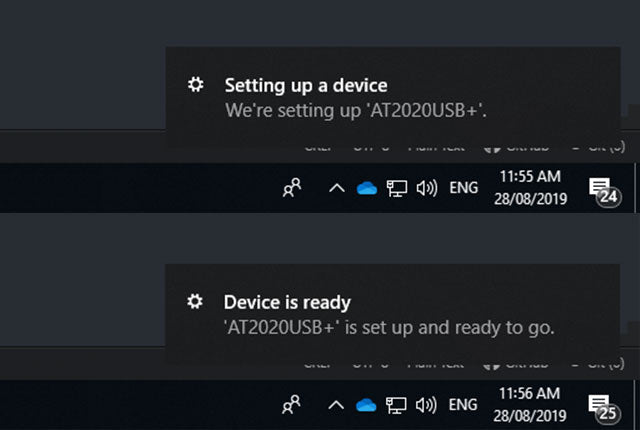Open Action Center showing 25 notifications
This screenshot has height=430, width=640.
click(601, 406)
